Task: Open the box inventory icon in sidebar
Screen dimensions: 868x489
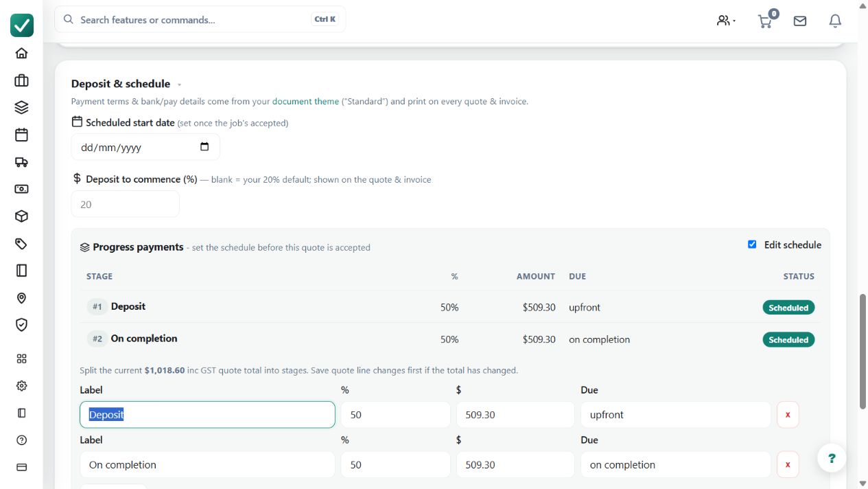Action: [x=21, y=216]
